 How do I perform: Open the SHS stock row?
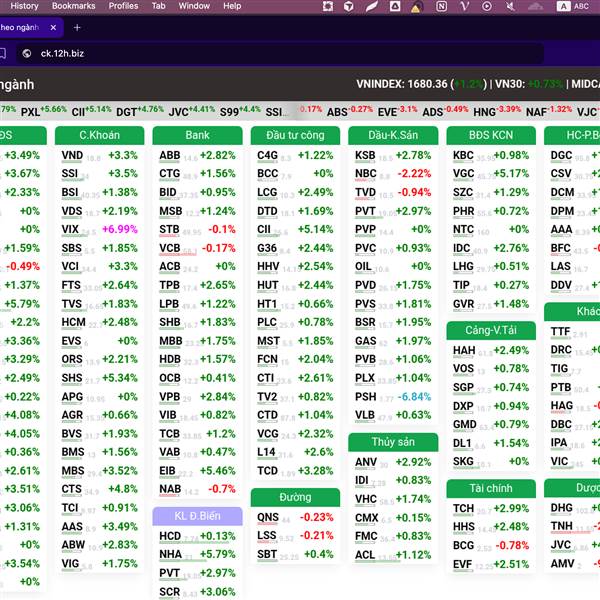coord(99,378)
